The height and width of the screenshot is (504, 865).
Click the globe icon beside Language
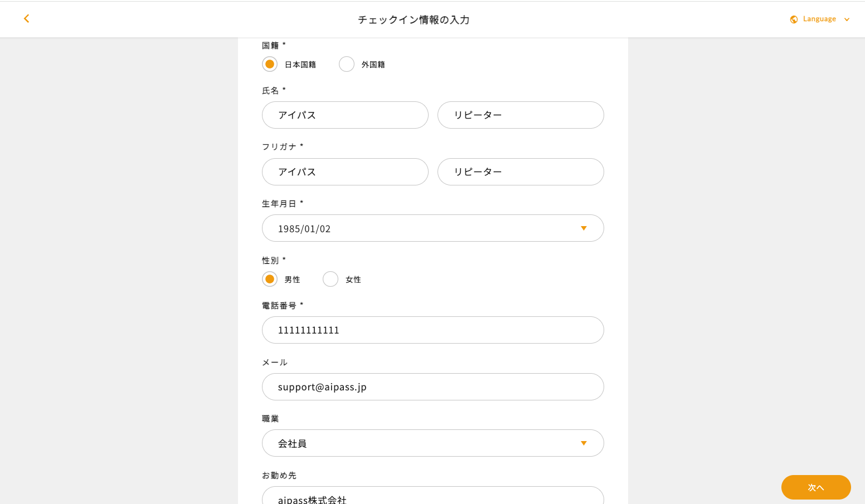point(794,19)
